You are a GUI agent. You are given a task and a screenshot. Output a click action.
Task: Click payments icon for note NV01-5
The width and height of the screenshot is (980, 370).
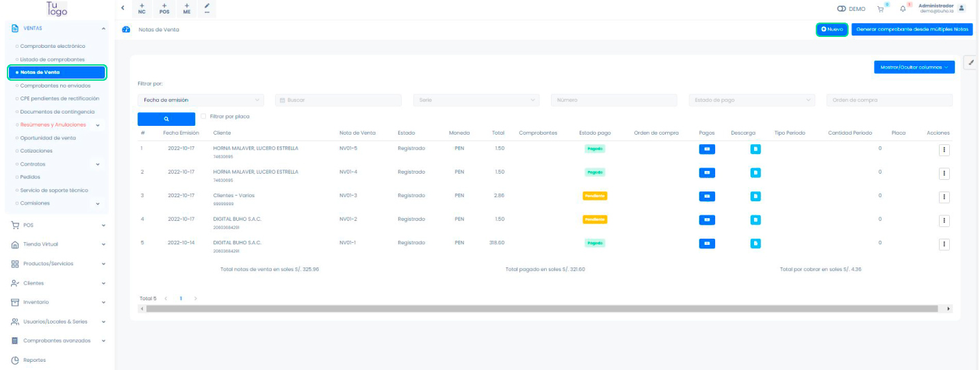coord(707,148)
